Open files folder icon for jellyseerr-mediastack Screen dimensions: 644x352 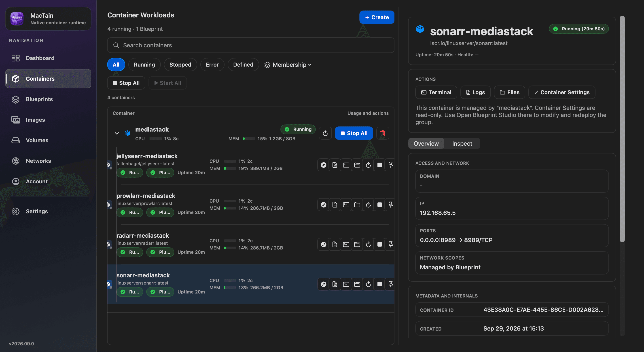click(357, 165)
